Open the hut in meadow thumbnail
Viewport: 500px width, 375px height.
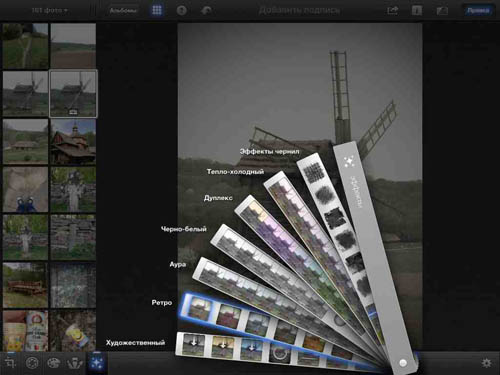point(25,141)
